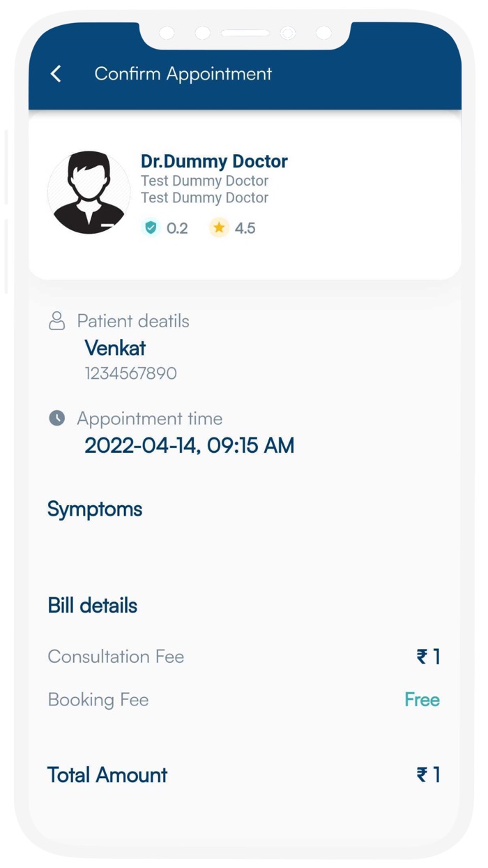Open the Patient details section
Image resolution: width=488 pixels, height=868 pixels.
pyautogui.click(x=134, y=321)
